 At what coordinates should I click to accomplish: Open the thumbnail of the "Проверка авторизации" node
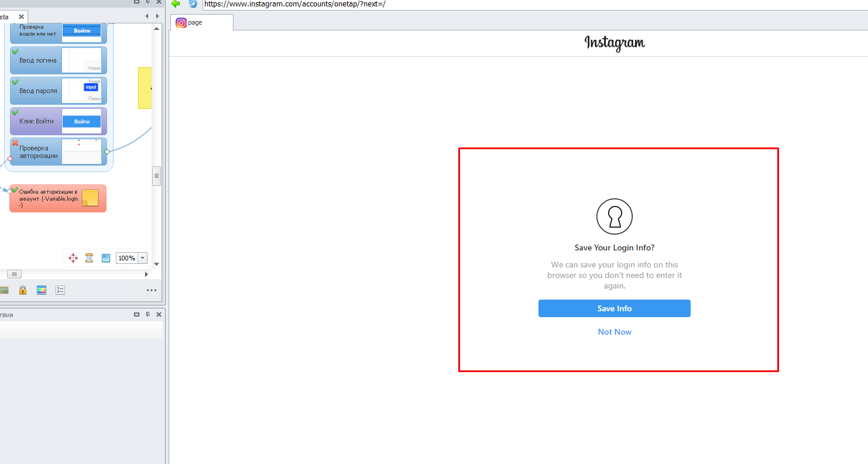point(82,152)
